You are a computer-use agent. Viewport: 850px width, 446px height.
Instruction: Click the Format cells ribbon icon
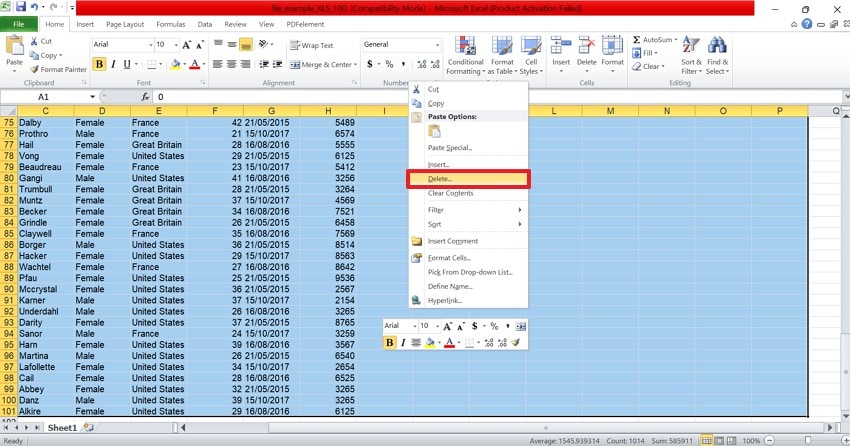[613, 46]
